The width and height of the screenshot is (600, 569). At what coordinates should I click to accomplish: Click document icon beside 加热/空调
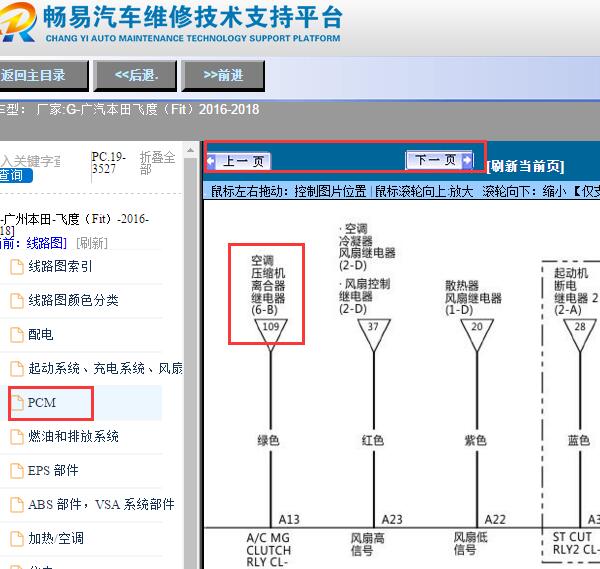16,539
